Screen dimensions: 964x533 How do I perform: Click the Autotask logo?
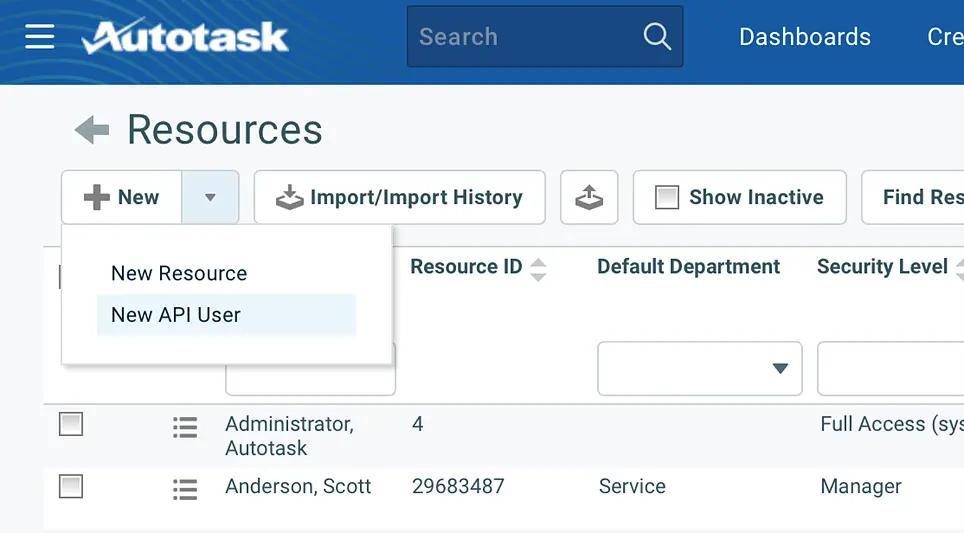point(184,36)
